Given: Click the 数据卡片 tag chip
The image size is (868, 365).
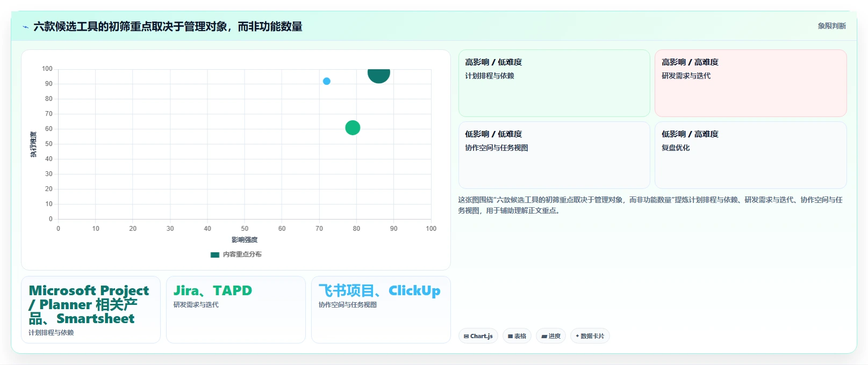Looking at the screenshot, I should click(x=590, y=336).
